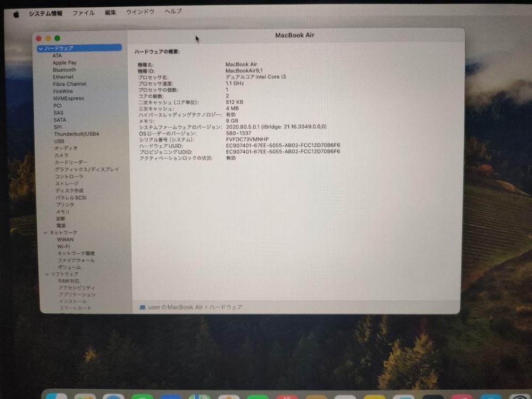Select WWAN in the sidebar

click(65, 239)
